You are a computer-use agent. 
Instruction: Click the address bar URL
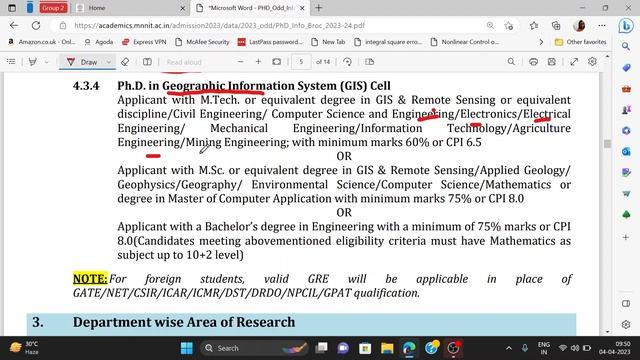219,25
